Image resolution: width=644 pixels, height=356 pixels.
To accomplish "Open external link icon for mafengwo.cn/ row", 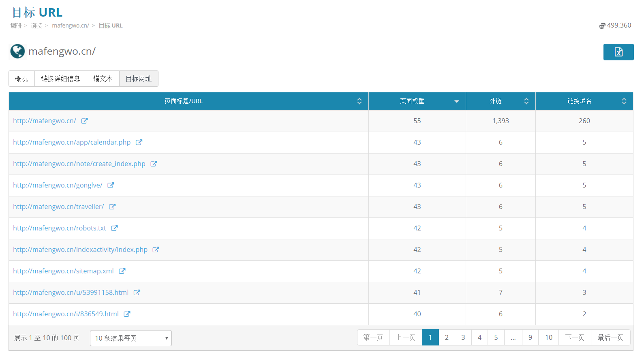I will tap(84, 121).
